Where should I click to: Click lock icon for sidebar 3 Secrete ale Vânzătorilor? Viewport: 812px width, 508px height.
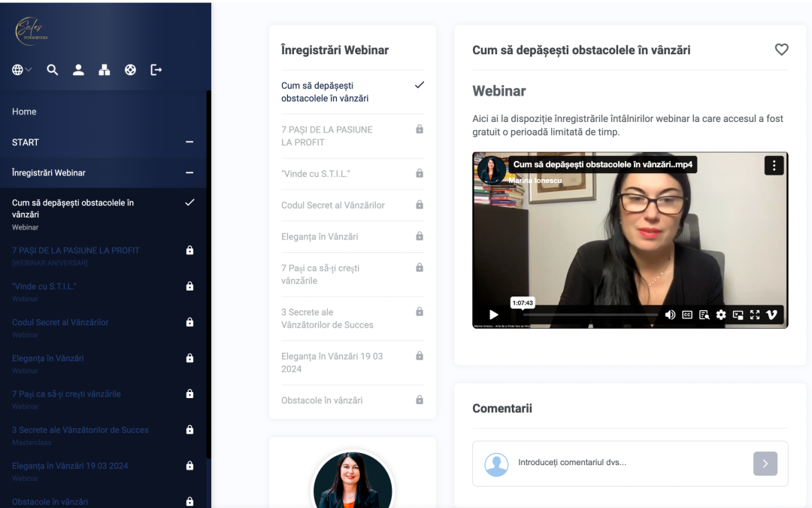(x=189, y=430)
